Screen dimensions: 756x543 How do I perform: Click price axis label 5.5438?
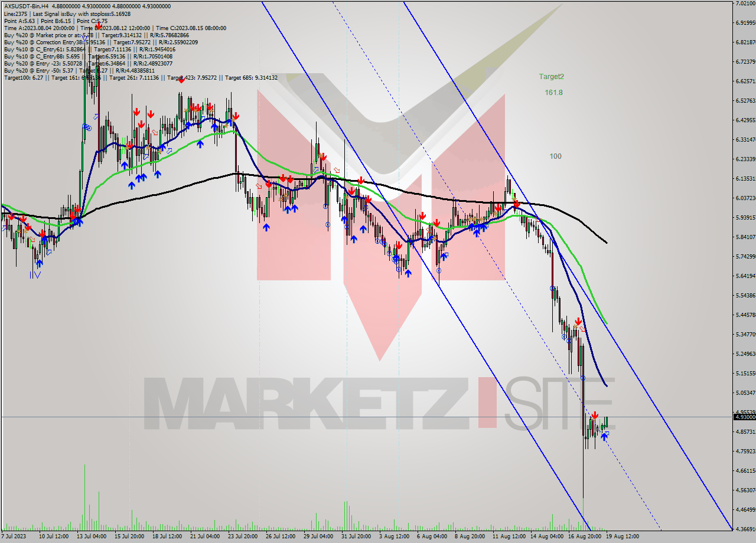click(745, 295)
